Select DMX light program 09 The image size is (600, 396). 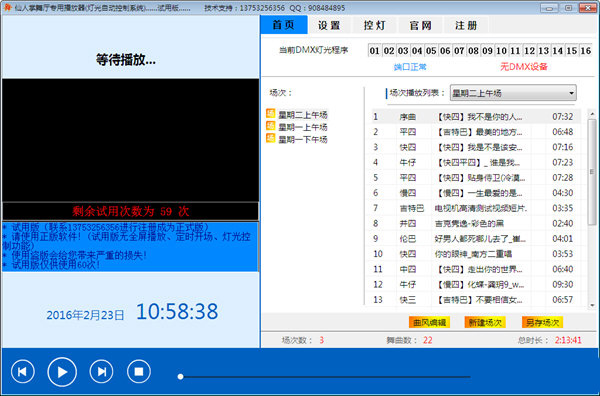tap(488, 51)
